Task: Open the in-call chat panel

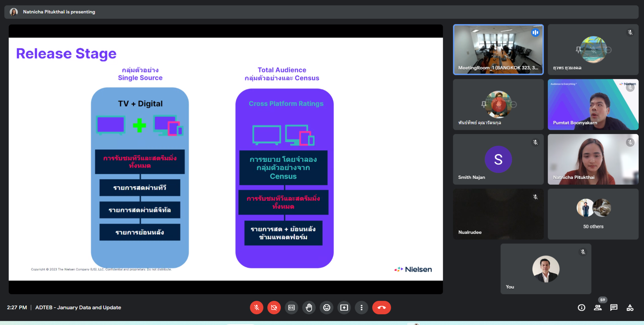Action: point(614,307)
